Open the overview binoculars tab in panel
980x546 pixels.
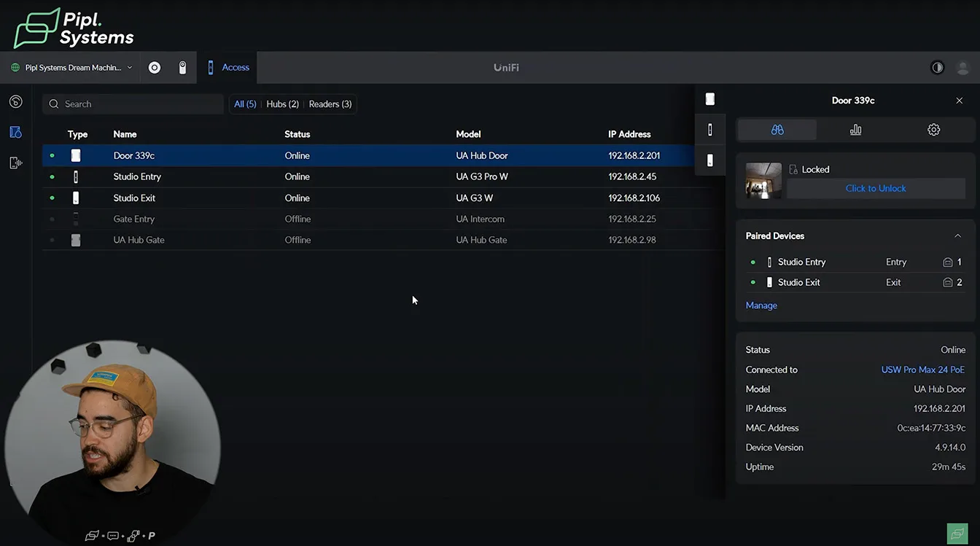(777, 130)
